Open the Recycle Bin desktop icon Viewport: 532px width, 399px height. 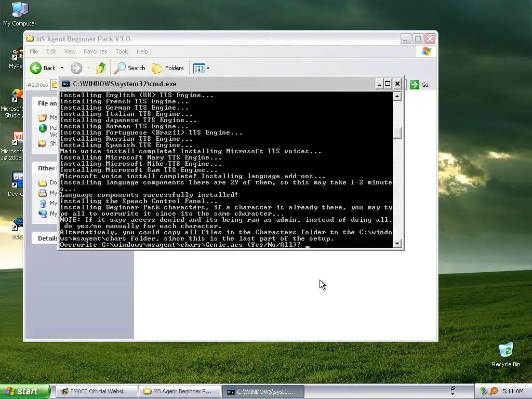click(506, 355)
